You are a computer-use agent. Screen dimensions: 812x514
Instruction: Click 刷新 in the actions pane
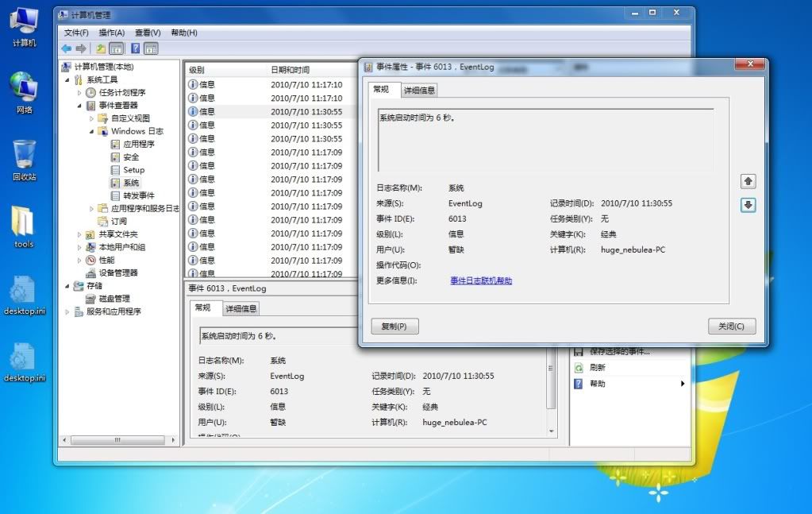[x=597, y=368]
